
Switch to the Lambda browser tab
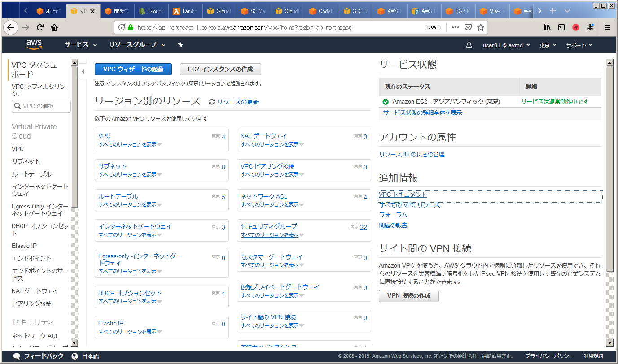[x=185, y=11]
